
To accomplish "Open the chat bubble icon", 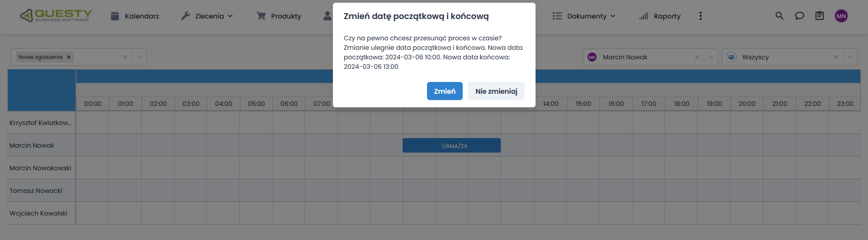I will pyautogui.click(x=799, y=16).
